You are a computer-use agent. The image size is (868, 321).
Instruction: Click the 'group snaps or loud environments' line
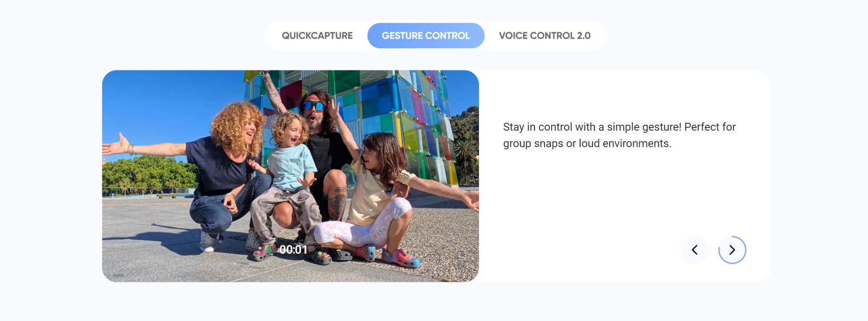tap(587, 144)
